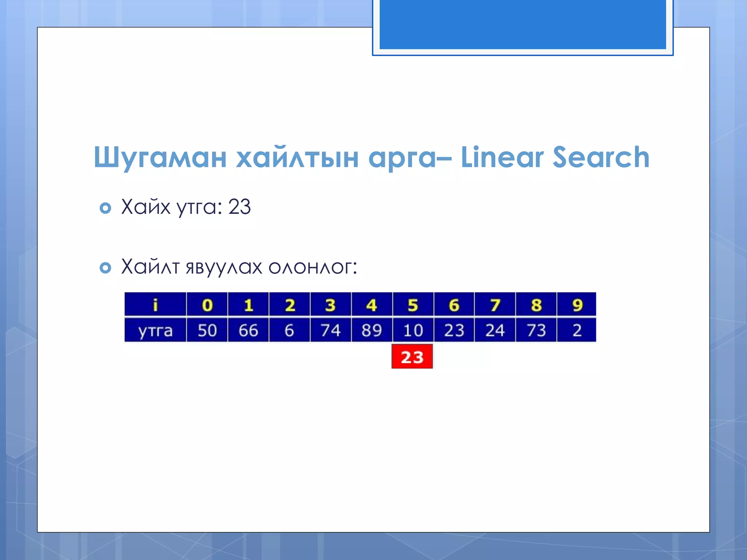Click the 'i' header cell in the table
The width and height of the screenshot is (747, 560).
pyautogui.click(x=155, y=304)
